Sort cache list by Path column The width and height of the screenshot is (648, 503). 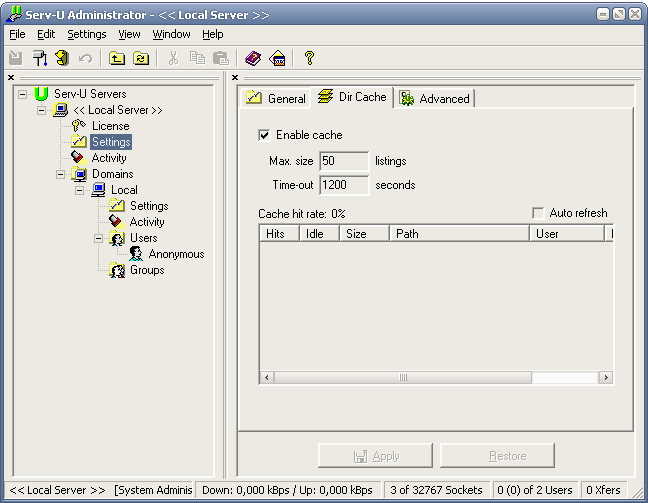pos(460,234)
